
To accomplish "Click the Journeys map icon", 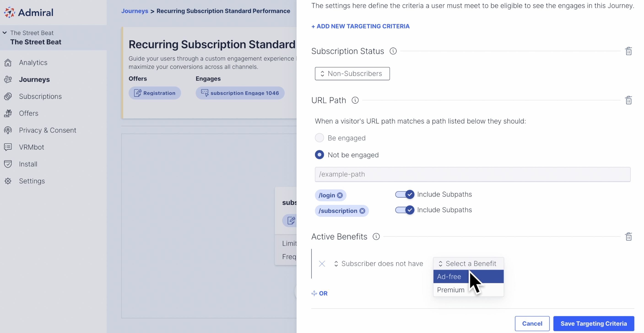I will click(x=8, y=79).
